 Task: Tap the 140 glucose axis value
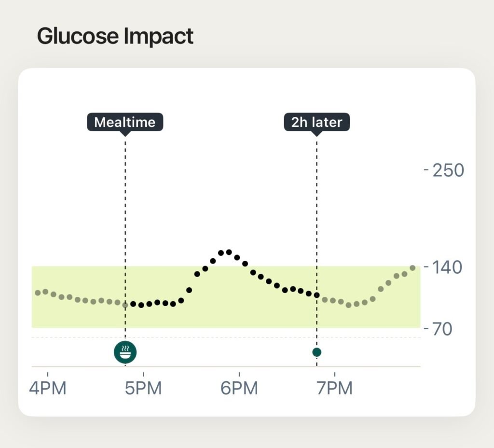448,266
